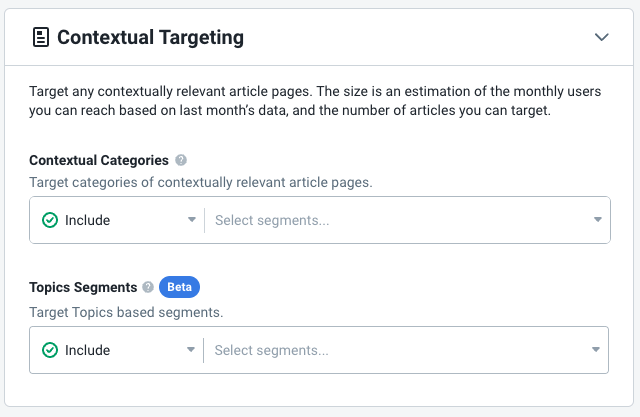Open help icon beside Contextual Categories

[x=181, y=160]
